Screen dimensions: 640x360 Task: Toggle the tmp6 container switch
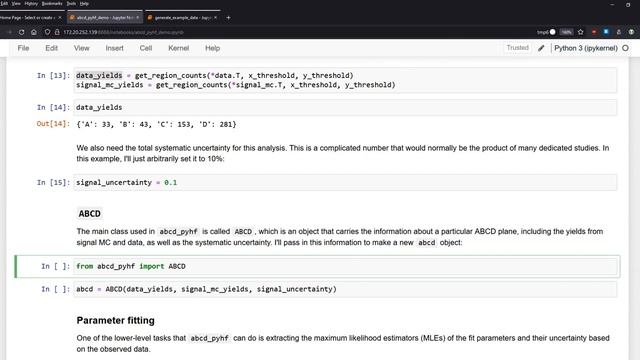[x=552, y=32]
